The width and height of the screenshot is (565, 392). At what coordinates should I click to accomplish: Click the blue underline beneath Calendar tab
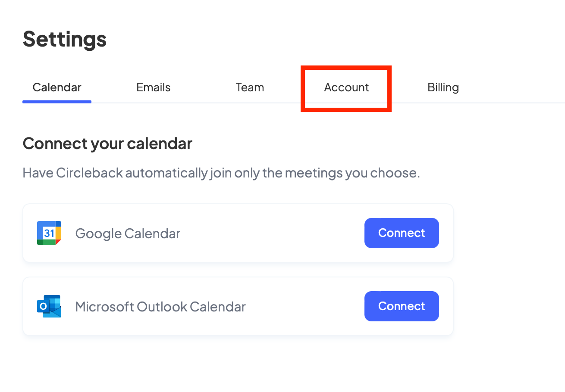point(57,102)
